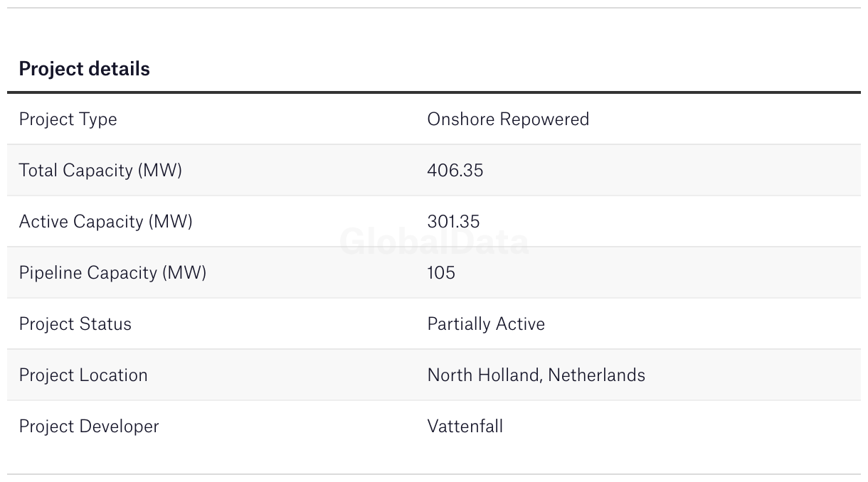Viewport: 868px width, 482px height.
Task: Click the Partially Active status value
Action: 486,324
